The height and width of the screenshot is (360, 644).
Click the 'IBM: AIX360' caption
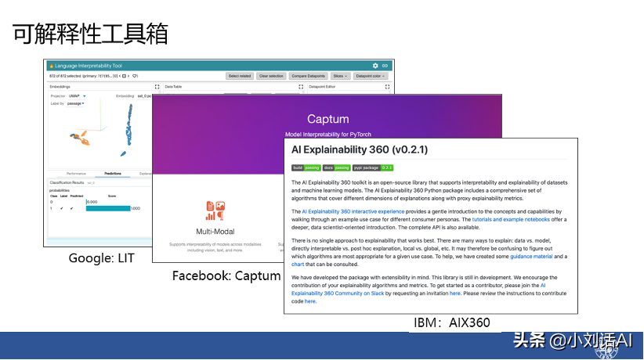click(452, 322)
